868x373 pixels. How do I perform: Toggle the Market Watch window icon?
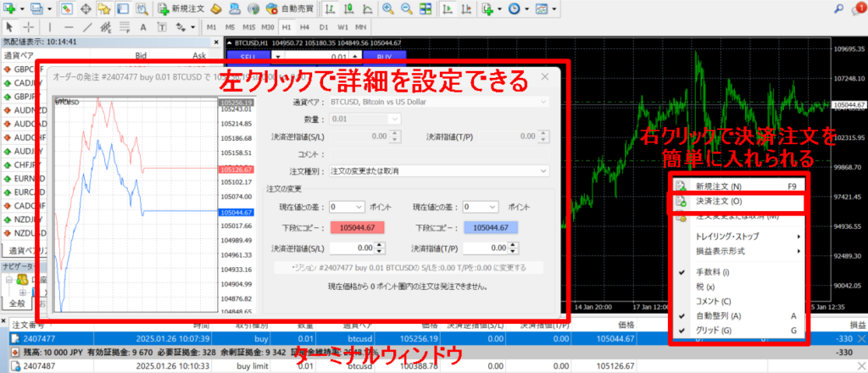click(66, 8)
